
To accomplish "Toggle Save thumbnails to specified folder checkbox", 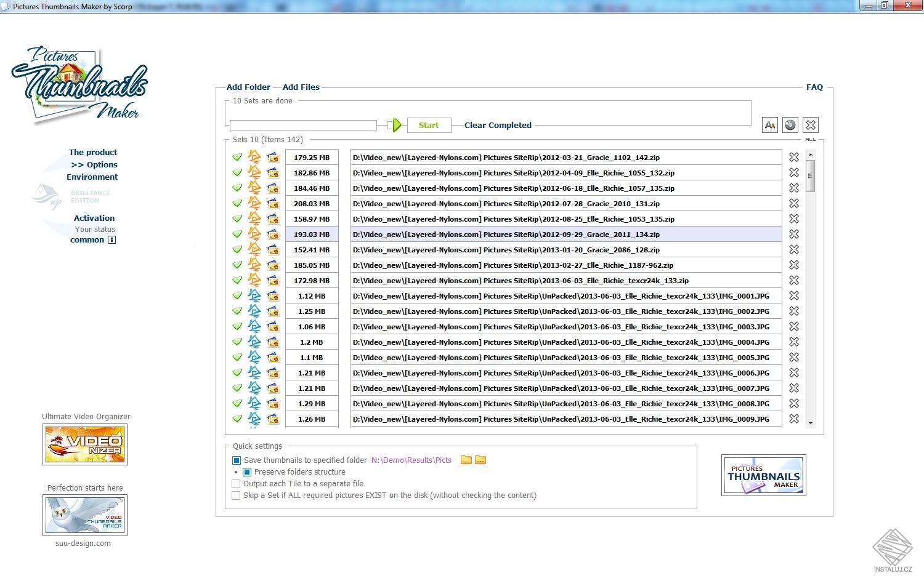I will 237,460.
